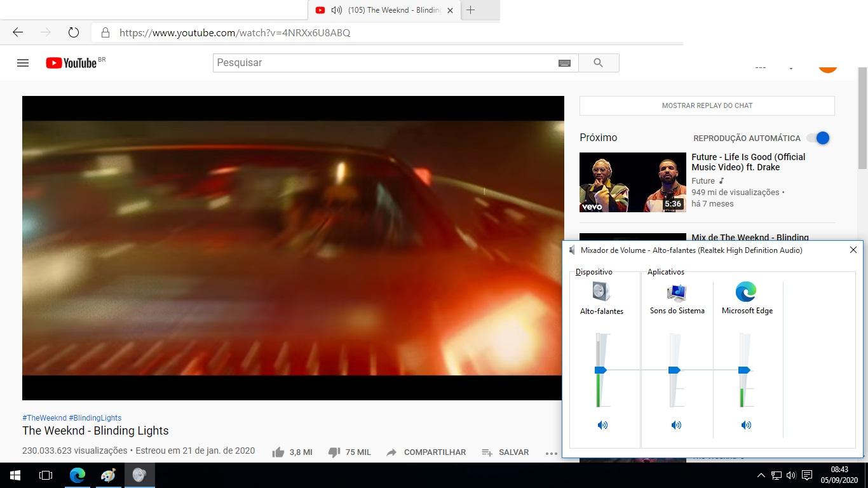Click the Próximo heading text
Viewport: 868px width, 488px height.
(598, 138)
